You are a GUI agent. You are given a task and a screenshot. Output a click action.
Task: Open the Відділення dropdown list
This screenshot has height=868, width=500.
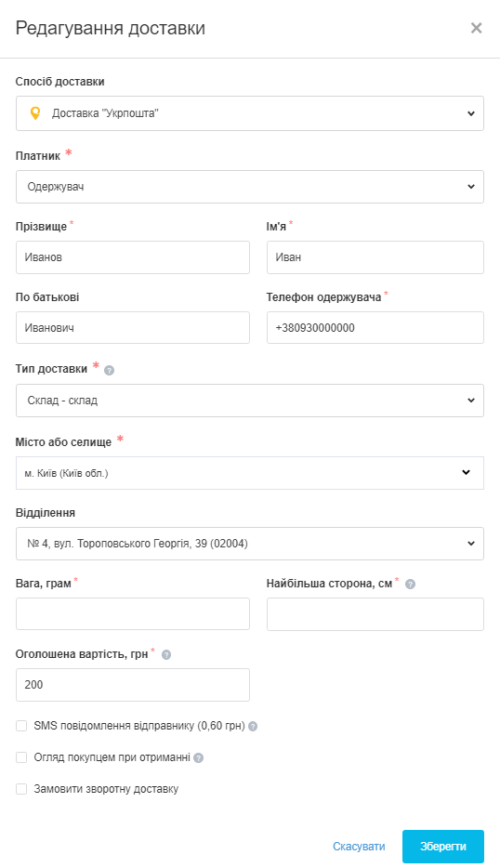pos(250,544)
